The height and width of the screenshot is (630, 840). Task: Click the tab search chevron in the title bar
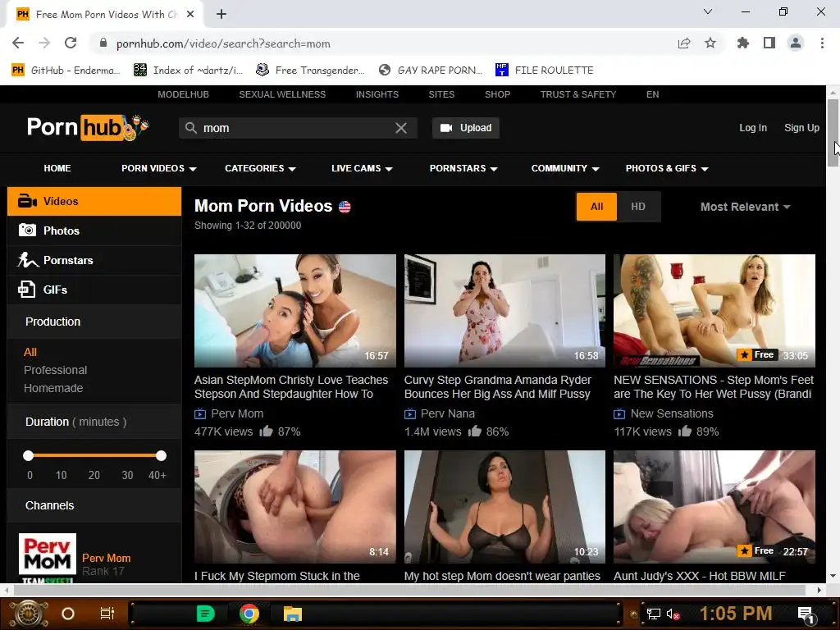click(708, 11)
